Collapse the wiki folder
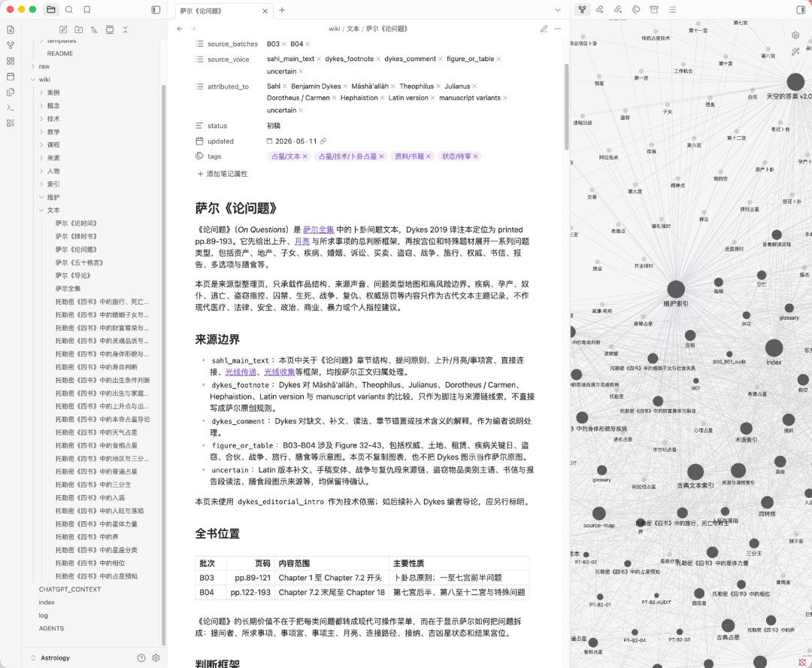 click(x=44, y=79)
